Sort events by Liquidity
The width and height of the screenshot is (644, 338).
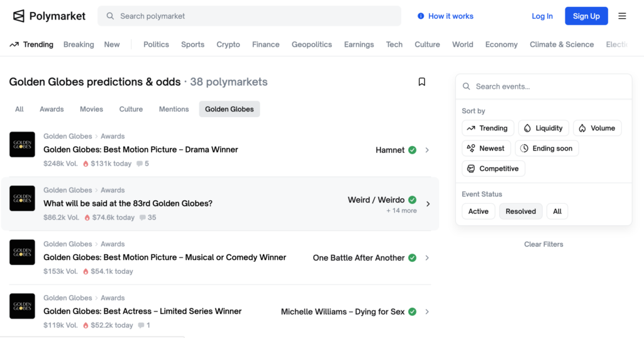pos(543,128)
